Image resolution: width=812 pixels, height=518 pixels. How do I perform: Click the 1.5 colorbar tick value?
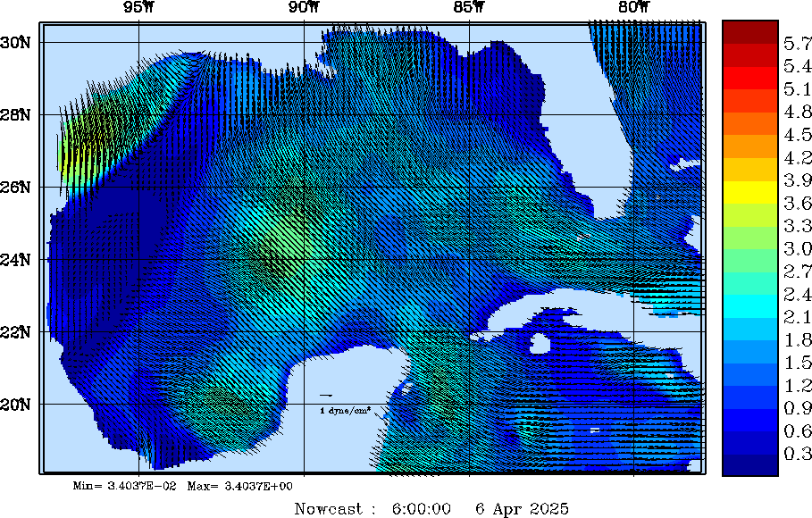coord(798,363)
